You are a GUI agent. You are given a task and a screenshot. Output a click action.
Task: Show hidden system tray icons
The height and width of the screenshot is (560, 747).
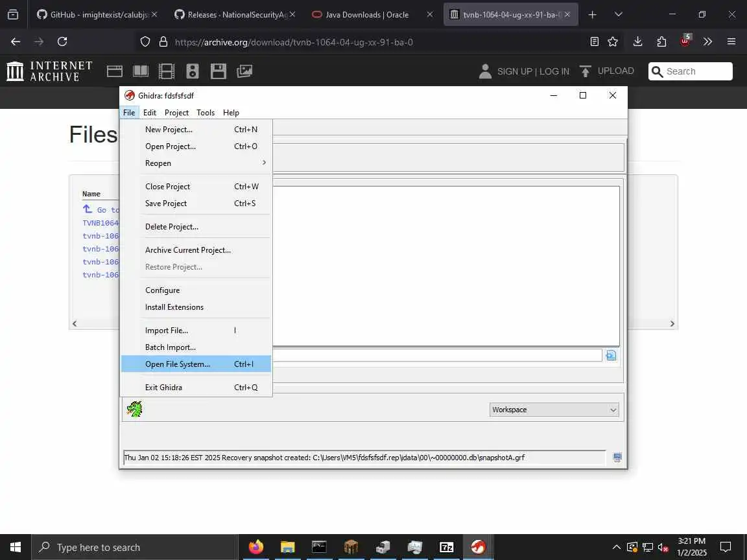(x=616, y=547)
